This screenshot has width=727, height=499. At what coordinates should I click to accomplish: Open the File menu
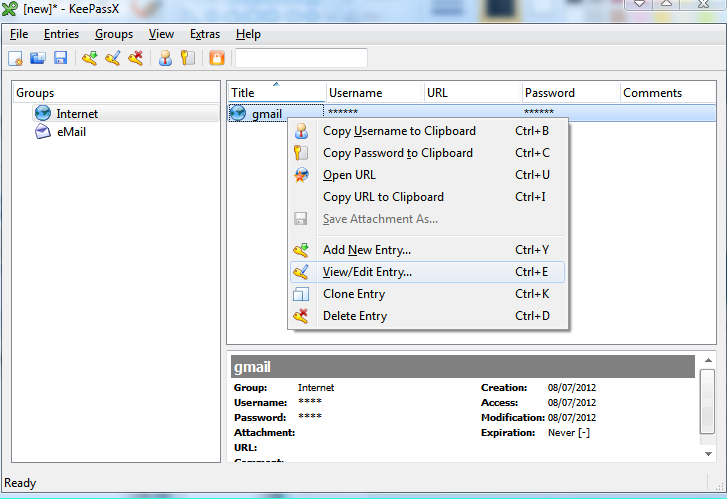click(x=19, y=34)
